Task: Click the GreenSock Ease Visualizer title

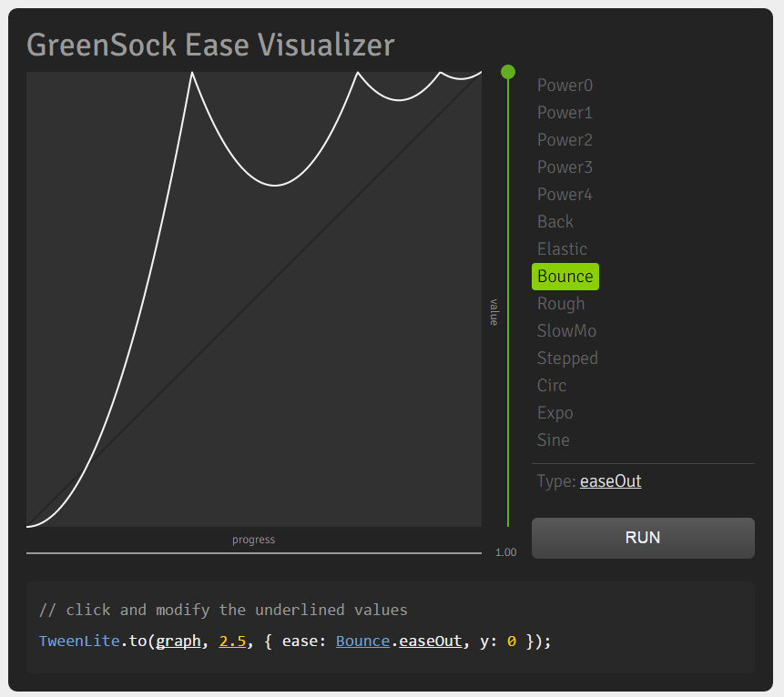Action: 210,45
